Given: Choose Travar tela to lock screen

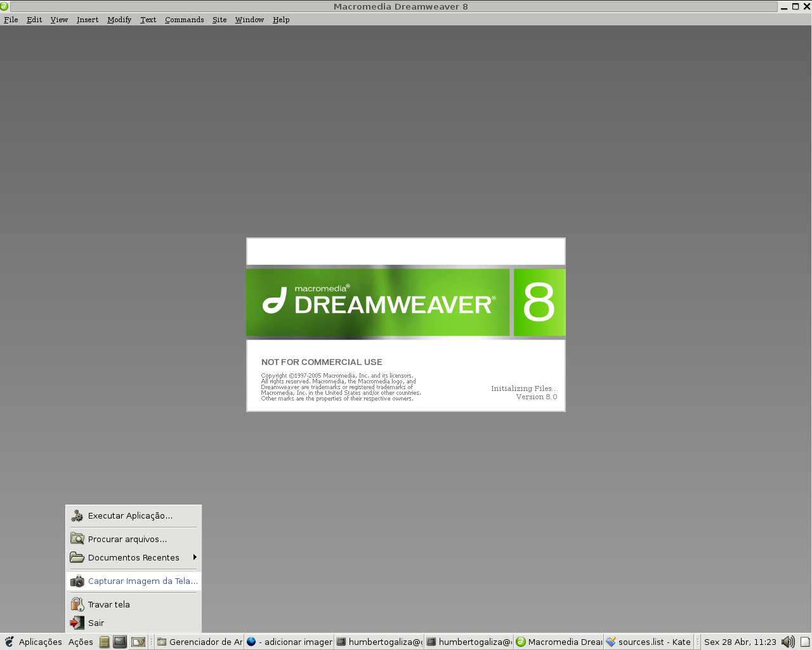Looking at the screenshot, I should [134, 604].
